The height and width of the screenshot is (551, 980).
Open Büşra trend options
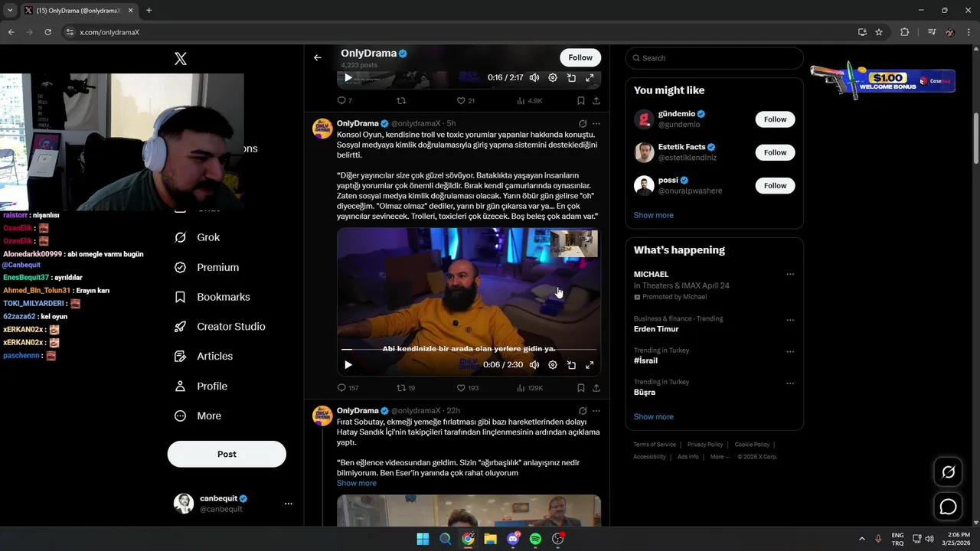tap(790, 383)
